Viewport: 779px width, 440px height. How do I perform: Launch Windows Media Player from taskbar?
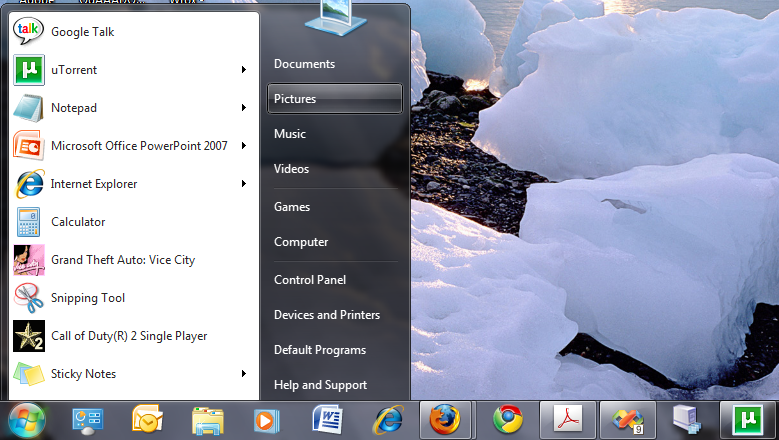click(267, 421)
